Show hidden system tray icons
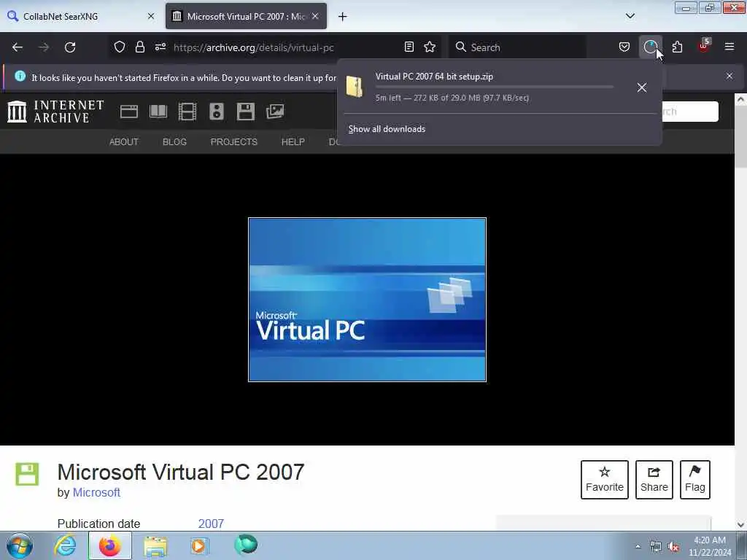This screenshot has height=560, width=747. 638,547
